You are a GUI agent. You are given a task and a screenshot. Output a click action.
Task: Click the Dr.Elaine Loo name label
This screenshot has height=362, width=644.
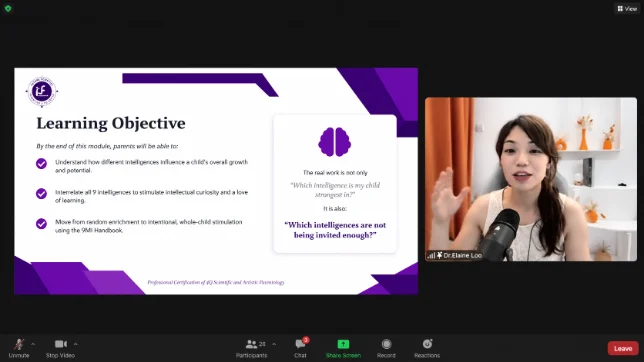tap(462, 255)
